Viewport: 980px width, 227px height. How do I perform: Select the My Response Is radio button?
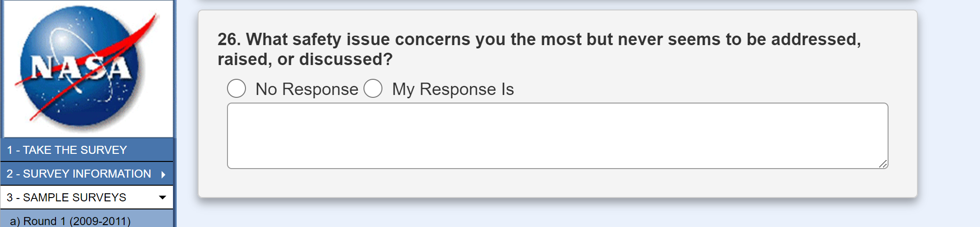click(x=373, y=89)
